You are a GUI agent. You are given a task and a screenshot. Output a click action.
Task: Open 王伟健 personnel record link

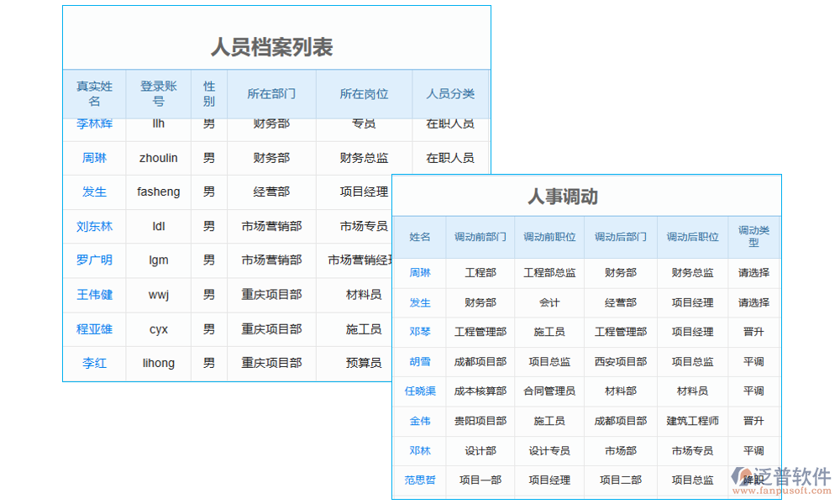pyautogui.click(x=94, y=295)
